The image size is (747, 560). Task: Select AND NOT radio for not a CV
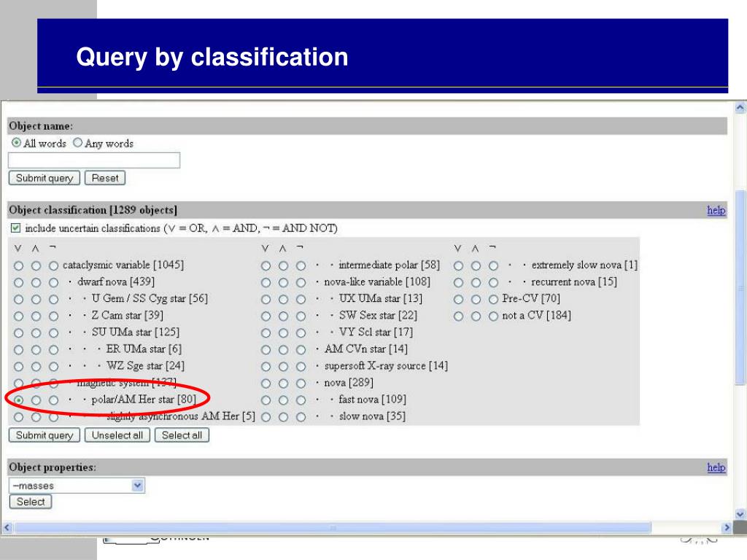click(x=494, y=316)
